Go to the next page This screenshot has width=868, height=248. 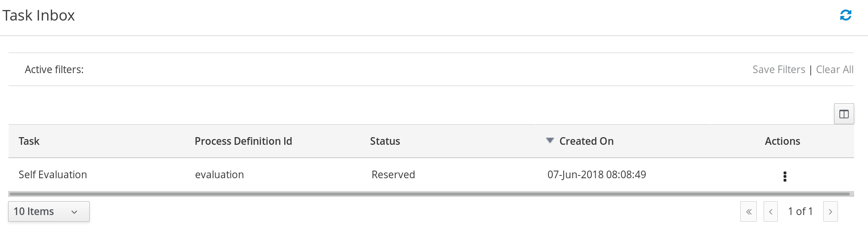pos(830,212)
